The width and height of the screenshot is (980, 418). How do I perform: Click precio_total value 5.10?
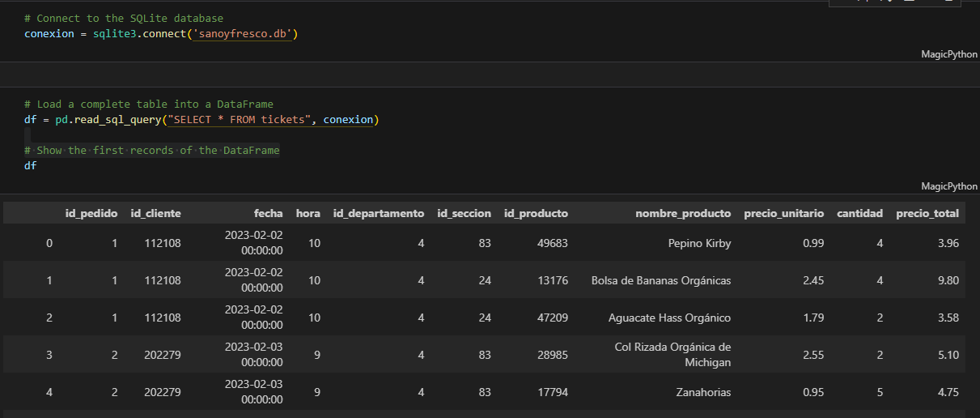948,355
